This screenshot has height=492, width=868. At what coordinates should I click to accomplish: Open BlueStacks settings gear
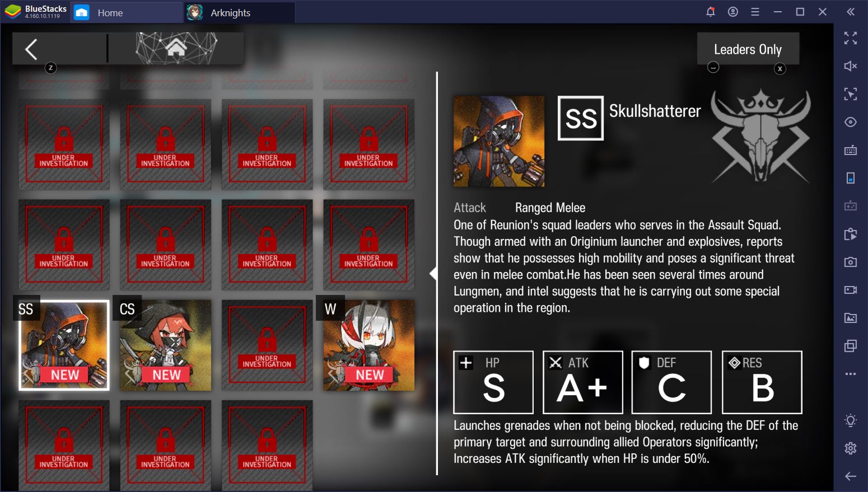(851, 448)
